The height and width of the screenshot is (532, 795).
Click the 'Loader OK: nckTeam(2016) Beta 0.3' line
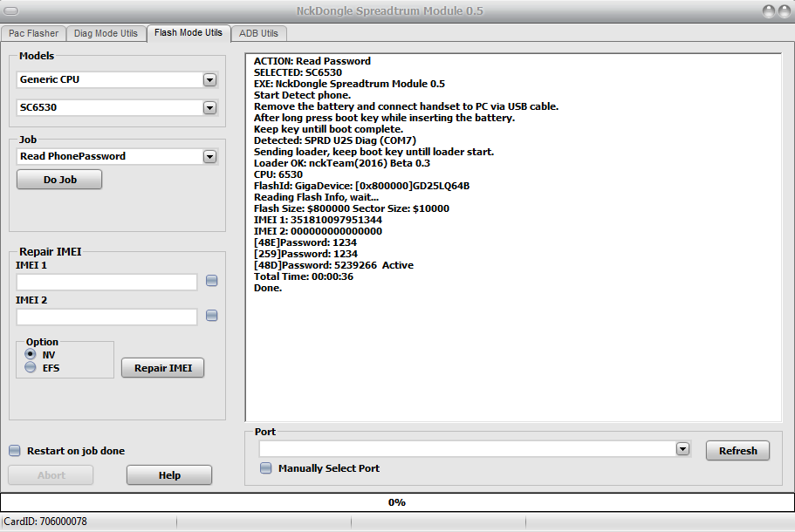coord(342,163)
